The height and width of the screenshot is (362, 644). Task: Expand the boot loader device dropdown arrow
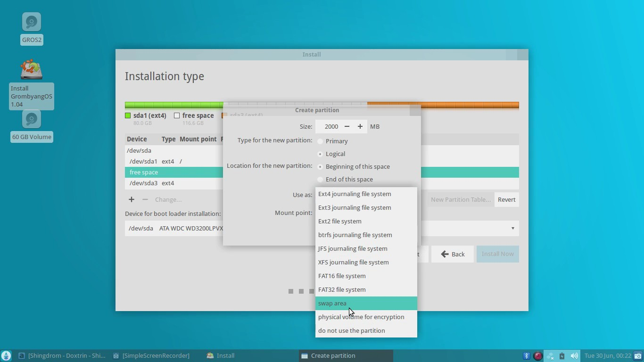pyautogui.click(x=513, y=229)
